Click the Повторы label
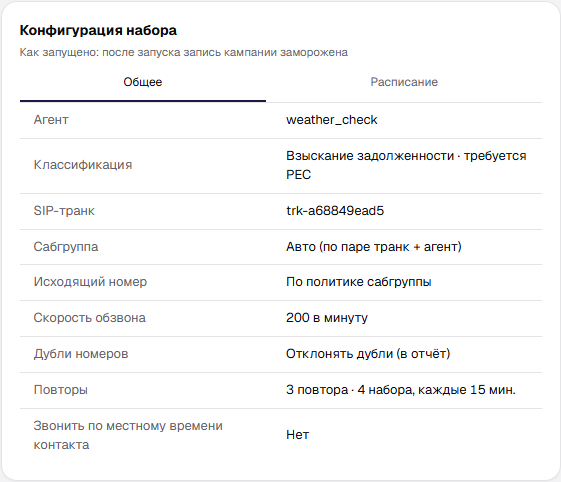This screenshot has height=482, width=561. point(60,390)
